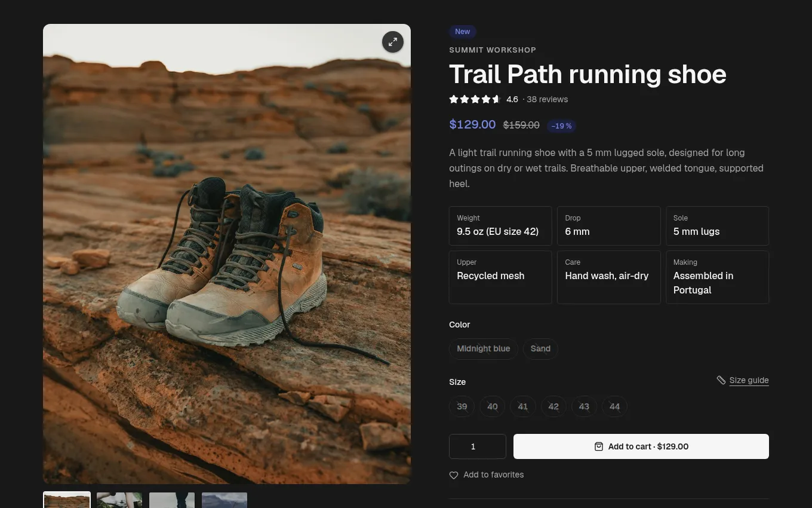
Task: Click the crossed-out $159.00 price
Action: 521,125
